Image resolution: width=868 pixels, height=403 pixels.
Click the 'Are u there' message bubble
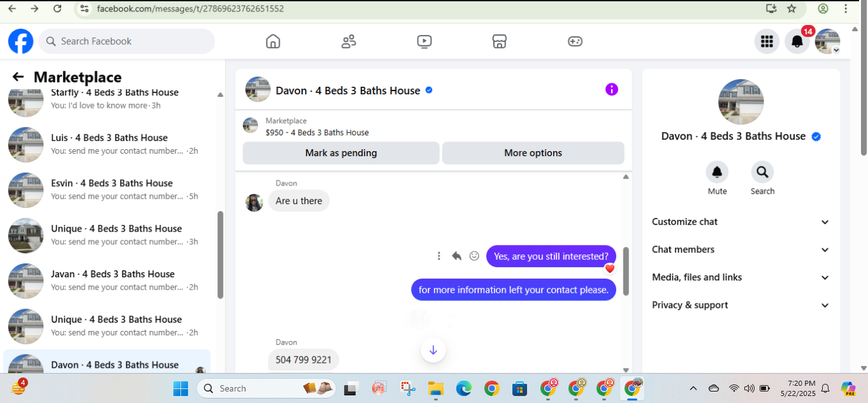pos(299,201)
